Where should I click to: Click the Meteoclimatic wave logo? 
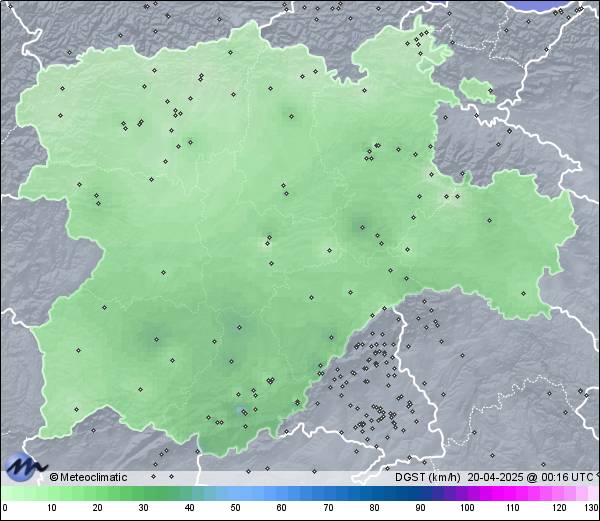(x=26, y=466)
